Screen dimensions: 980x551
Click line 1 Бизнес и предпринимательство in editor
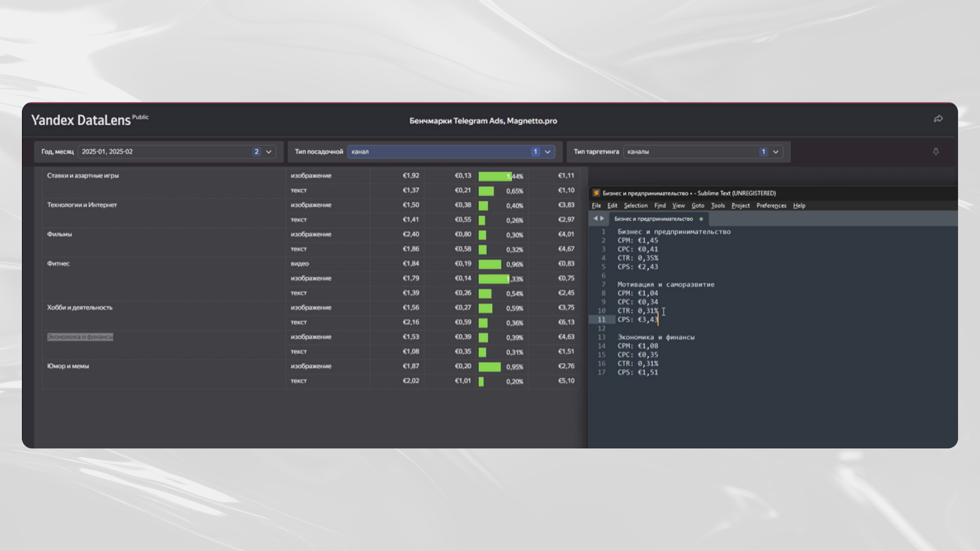(674, 232)
